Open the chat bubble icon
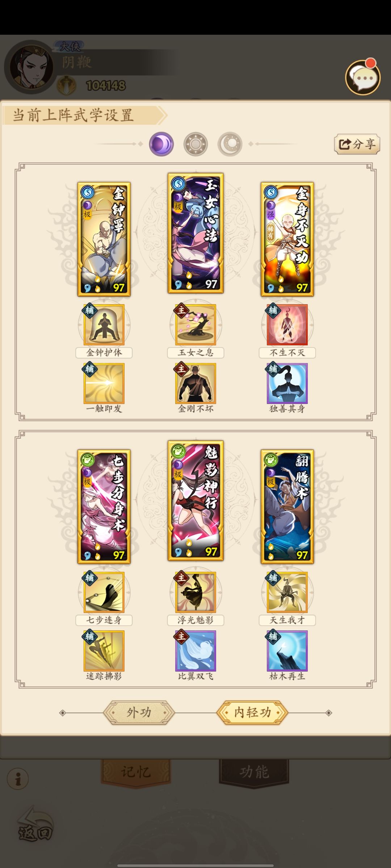The image size is (391, 868). coord(363,77)
